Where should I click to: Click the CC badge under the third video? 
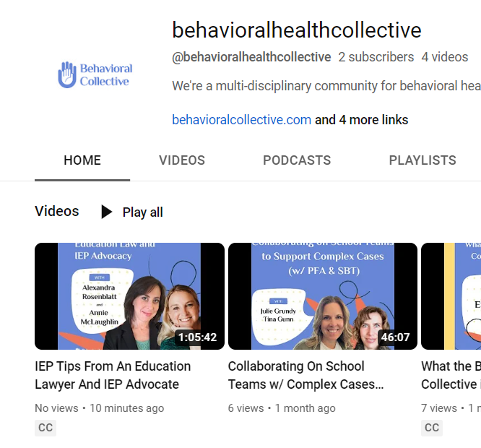432,428
